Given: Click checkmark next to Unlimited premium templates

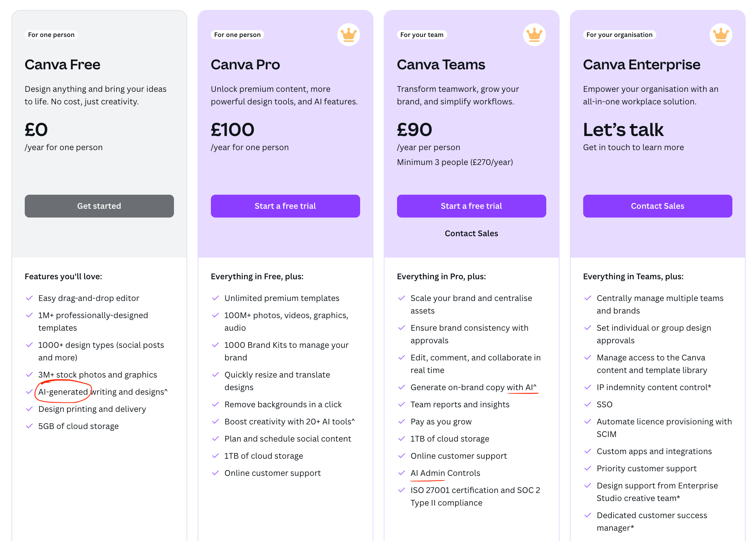Looking at the screenshot, I should point(215,298).
